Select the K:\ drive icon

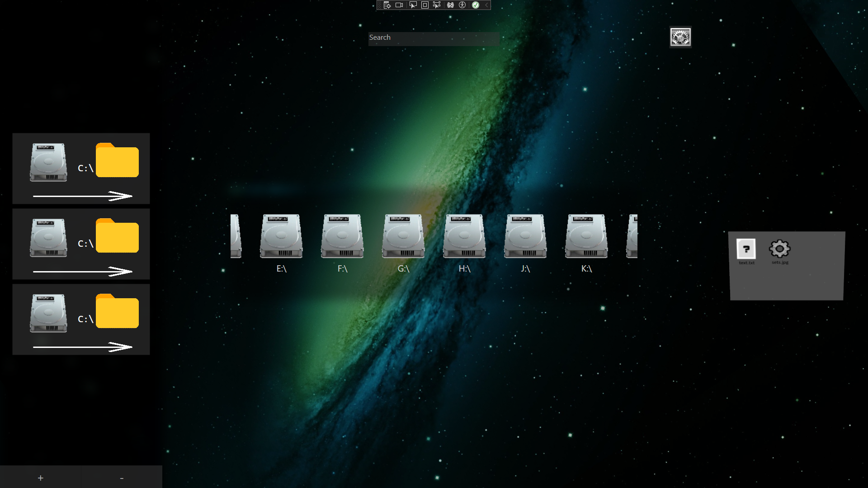coord(586,236)
